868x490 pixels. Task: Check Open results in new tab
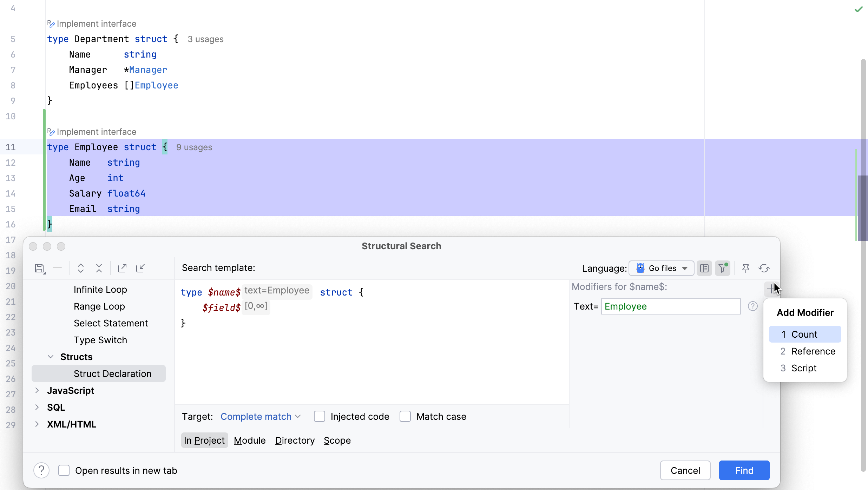pyautogui.click(x=64, y=470)
